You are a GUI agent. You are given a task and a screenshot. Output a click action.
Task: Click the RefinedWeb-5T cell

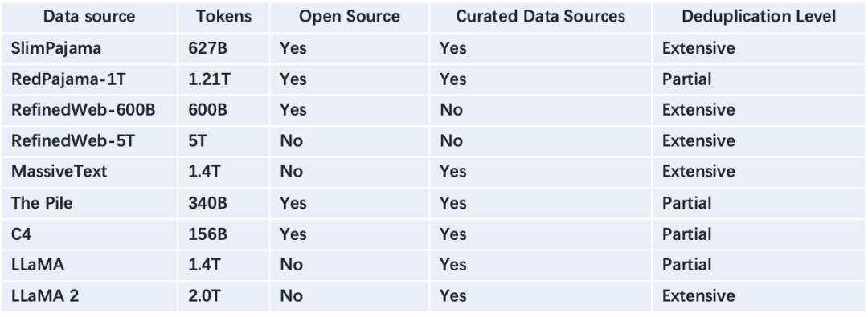pos(72,140)
